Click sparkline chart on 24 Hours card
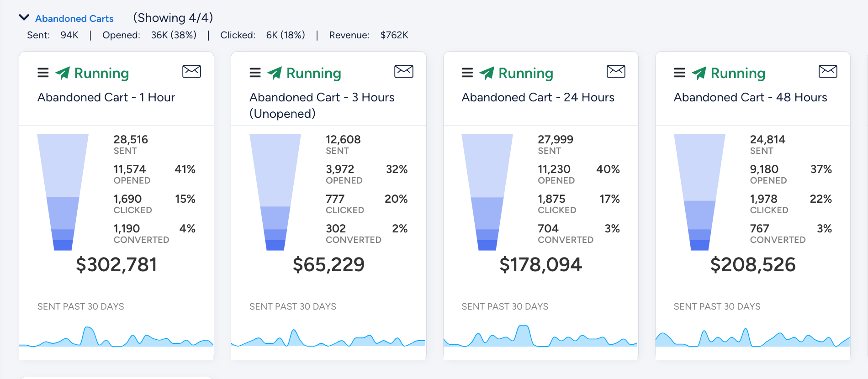This screenshot has width=868, height=379. (540, 337)
